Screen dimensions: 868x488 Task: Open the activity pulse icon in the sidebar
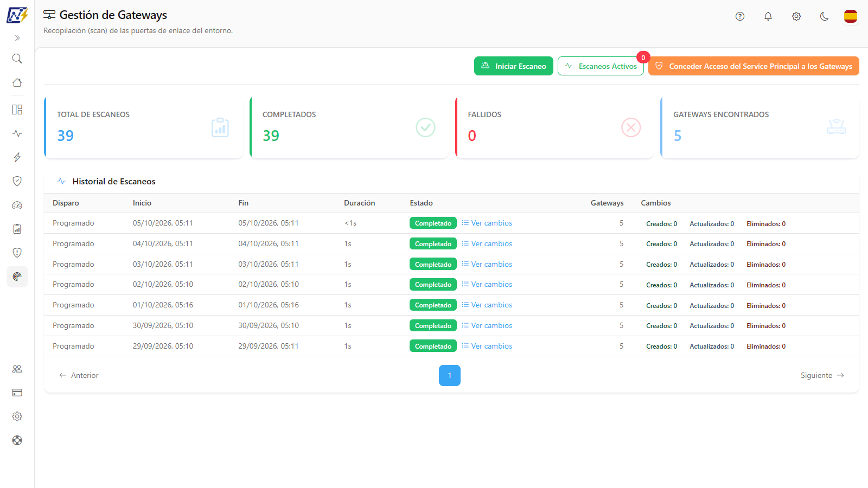17,133
